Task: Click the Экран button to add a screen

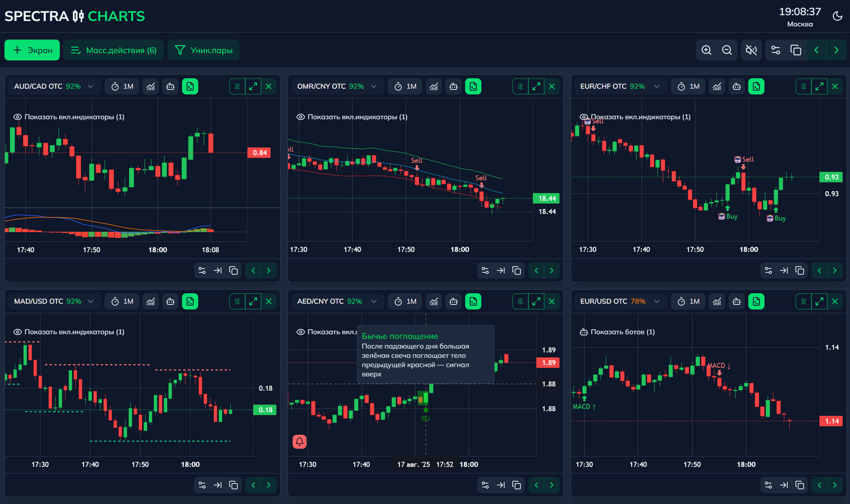Action: click(32, 50)
